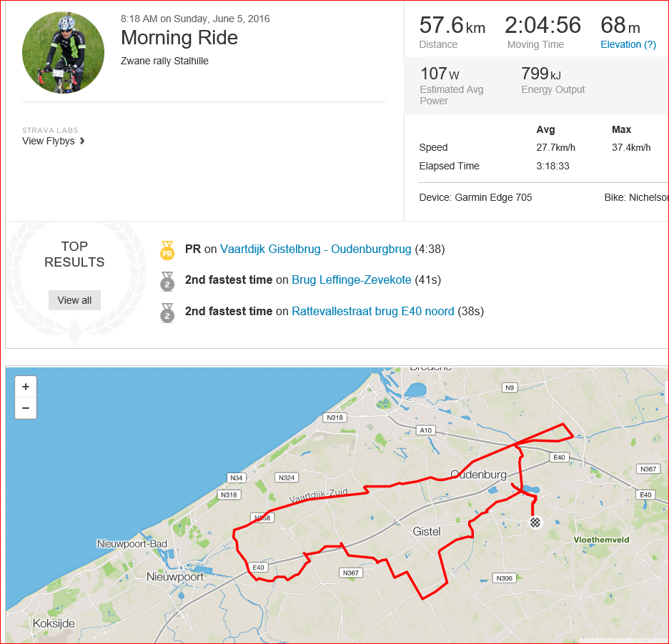Viewport: 669px width, 644px height.
Task: Click the A10 road shield on map
Action: click(x=426, y=430)
